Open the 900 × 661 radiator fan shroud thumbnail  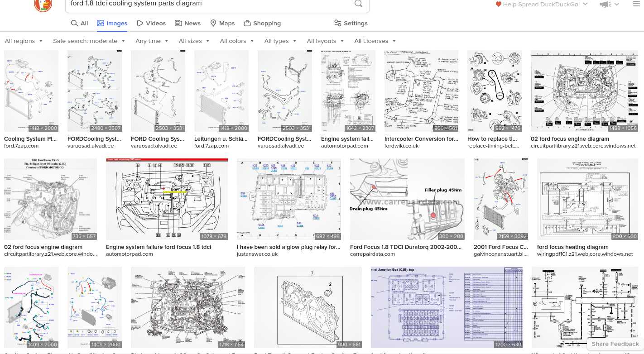pyautogui.click(x=308, y=307)
